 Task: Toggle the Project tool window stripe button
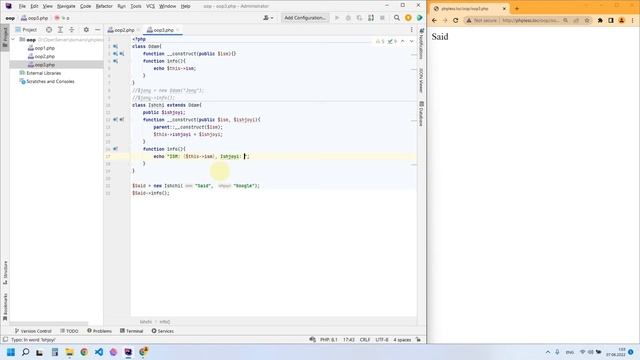click(5, 37)
